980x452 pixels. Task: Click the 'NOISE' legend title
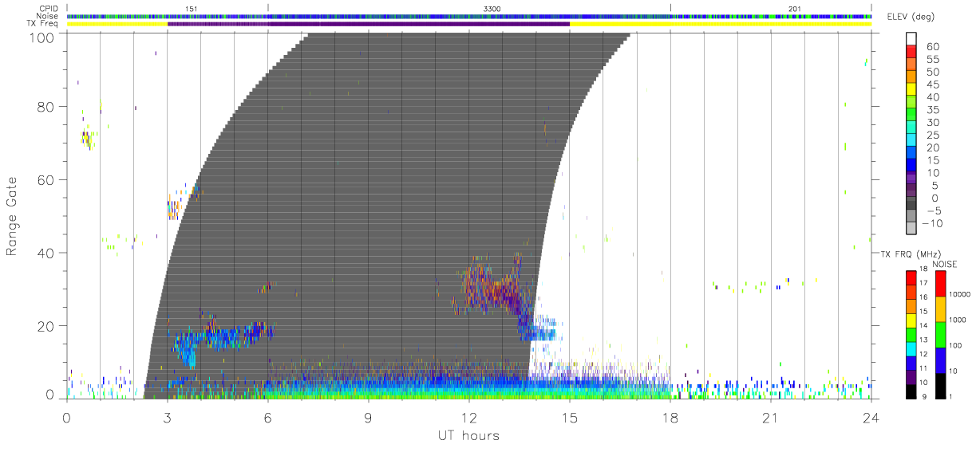click(946, 264)
